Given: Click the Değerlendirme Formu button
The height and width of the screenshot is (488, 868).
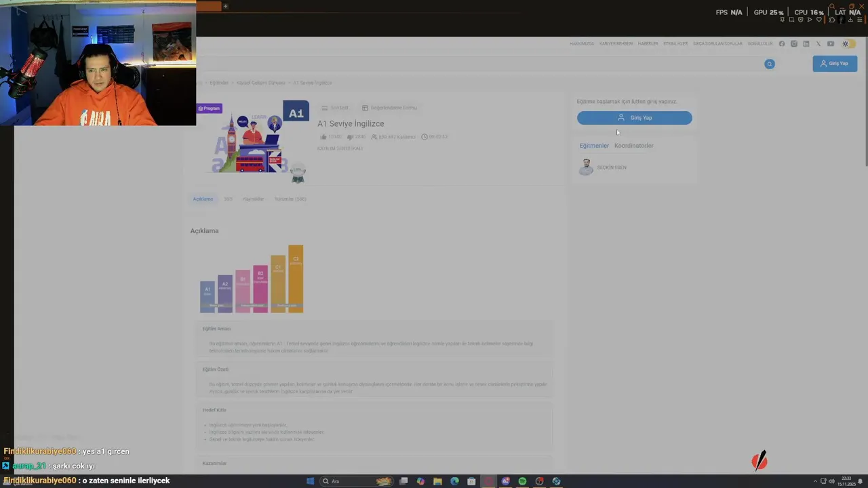Looking at the screenshot, I should pos(389,108).
